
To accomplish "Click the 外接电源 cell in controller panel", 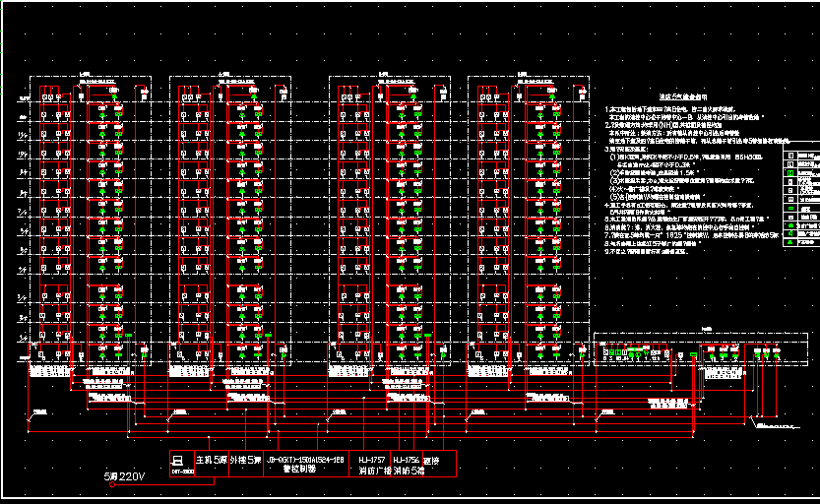I will [x=246, y=463].
